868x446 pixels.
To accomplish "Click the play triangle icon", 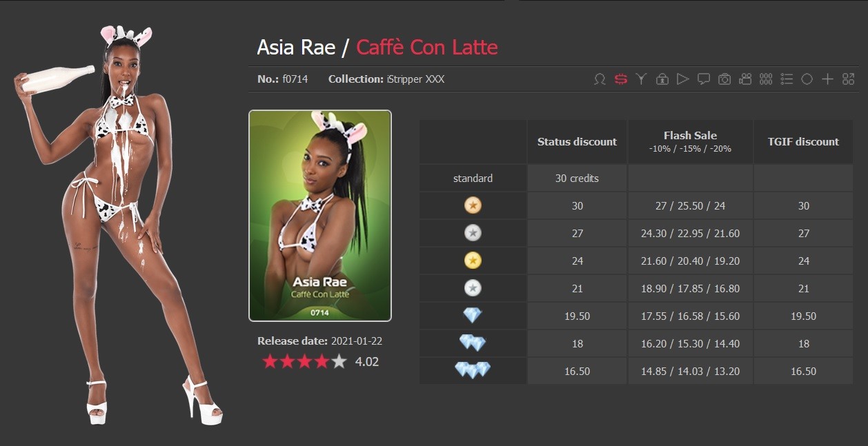I will tap(682, 79).
